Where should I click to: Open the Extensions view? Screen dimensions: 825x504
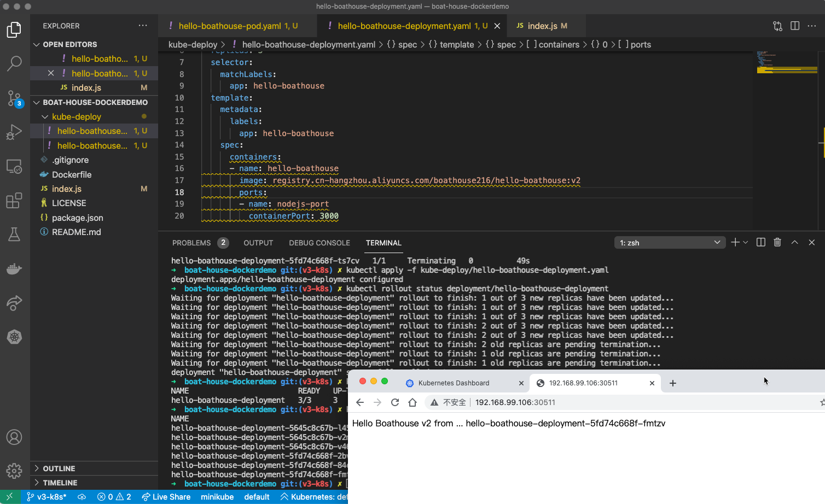tap(14, 201)
